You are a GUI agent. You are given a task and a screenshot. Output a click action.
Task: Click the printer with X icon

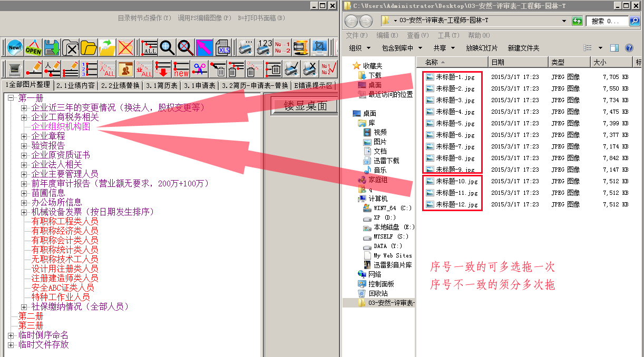pos(310,68)
